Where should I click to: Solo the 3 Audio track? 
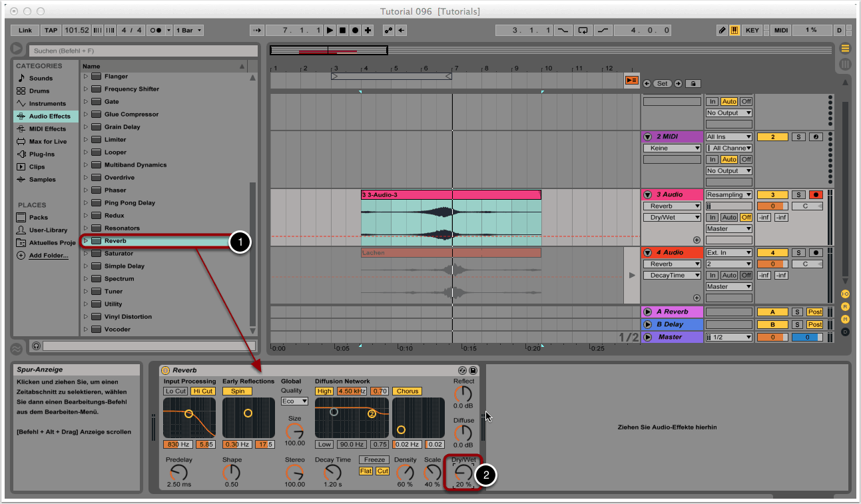pyautogui.click(x=798, y=195)
